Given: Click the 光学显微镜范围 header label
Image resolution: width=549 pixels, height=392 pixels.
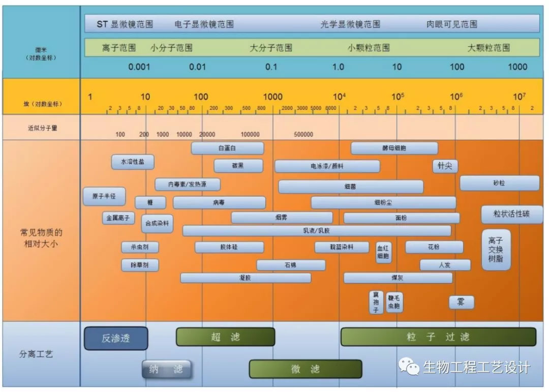Looking at the screenshot, I should (350, 24).
